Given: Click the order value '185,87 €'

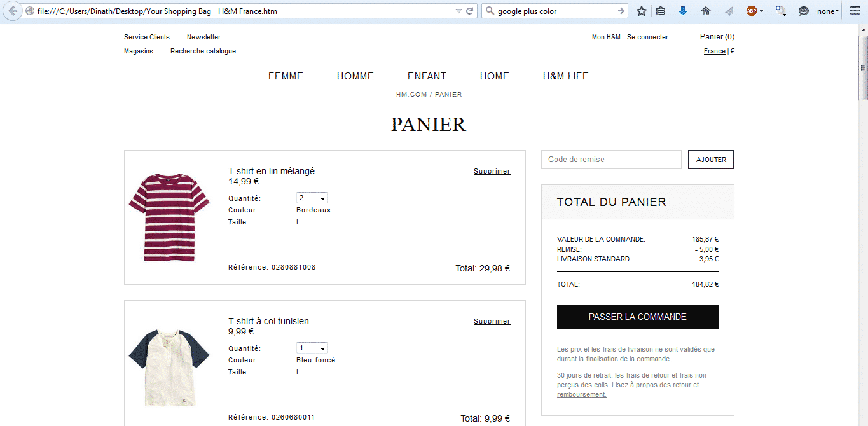Looking at the screenshot, I should tap(705, 240).
